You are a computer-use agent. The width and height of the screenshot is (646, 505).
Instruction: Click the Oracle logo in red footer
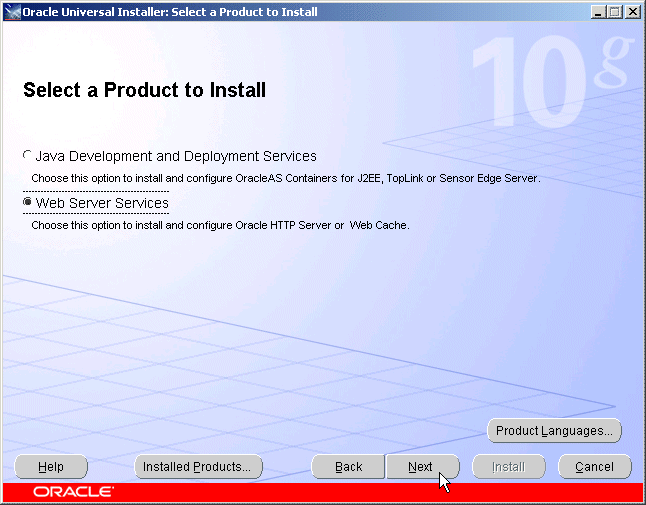(x=74, y=492)
